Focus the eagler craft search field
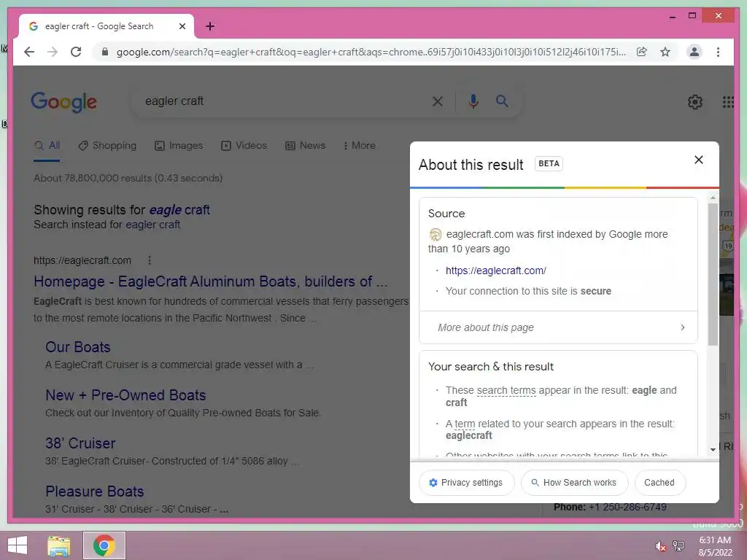This screenshot has height=560, width=747. point(281,101)
